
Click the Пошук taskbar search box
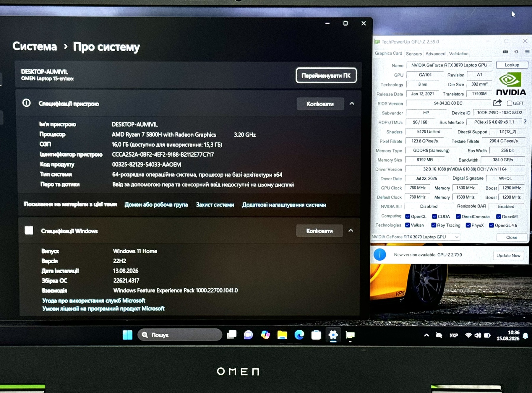coord(180,335)
